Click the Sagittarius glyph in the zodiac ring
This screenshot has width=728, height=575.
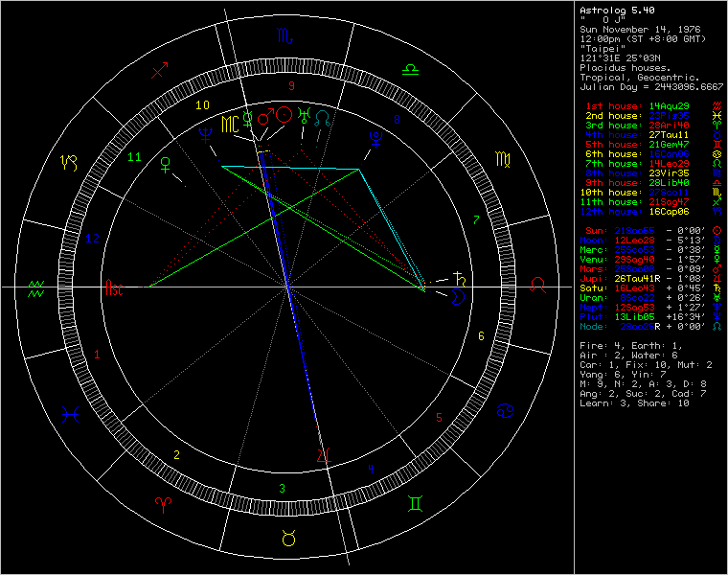[x=160, y=71]
